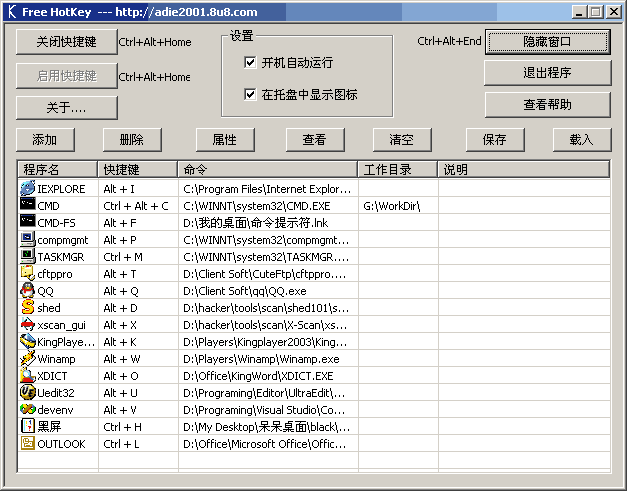Select the compmgmt computer icon
This screenshot has height=491, width=627.
pos(28,239)
